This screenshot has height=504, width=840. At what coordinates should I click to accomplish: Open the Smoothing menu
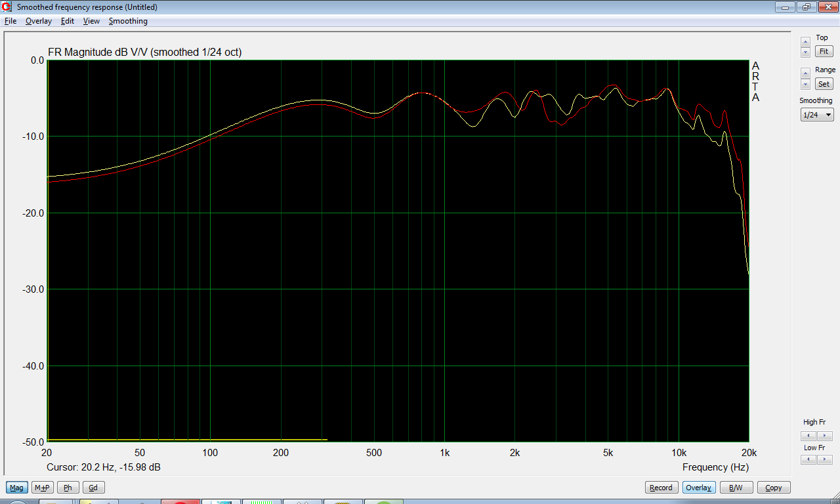(x=128, y=21)
